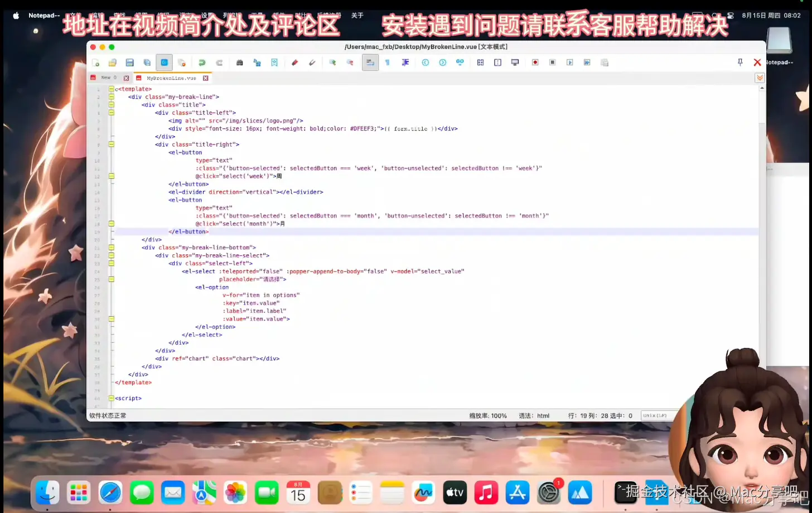812x513 pixels.
Task: Click the Save file icon
Action: (129, 62)
